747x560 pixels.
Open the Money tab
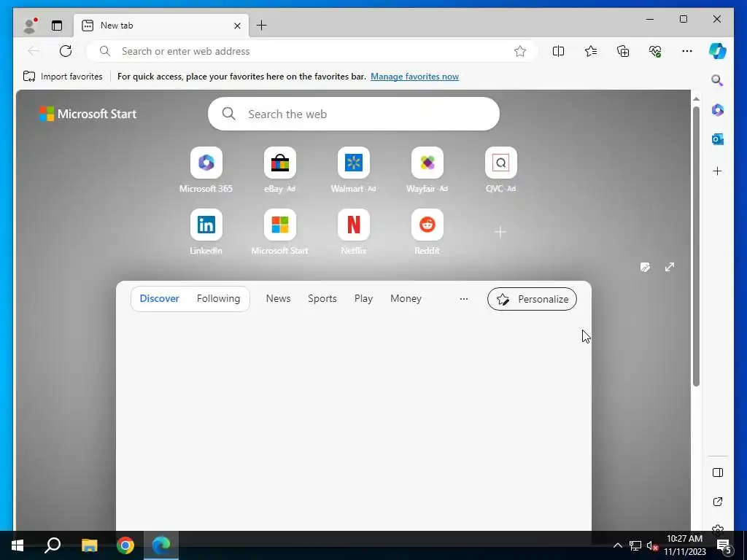pos(406,298)
